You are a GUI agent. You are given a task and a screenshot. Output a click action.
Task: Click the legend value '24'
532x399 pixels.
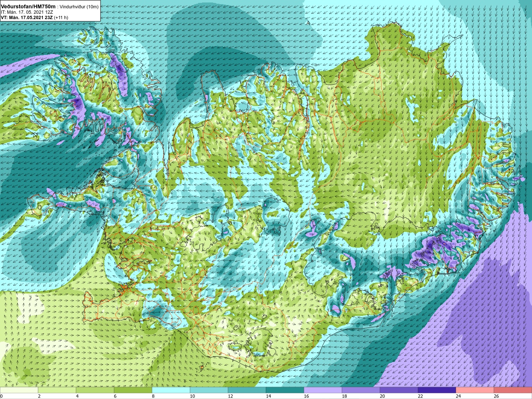point(458,396)
